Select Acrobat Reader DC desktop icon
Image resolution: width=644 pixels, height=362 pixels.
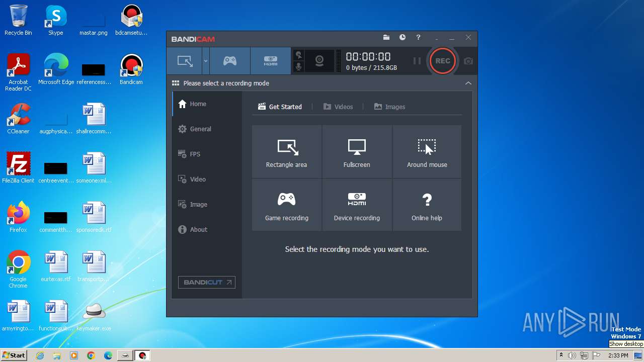click(18, 73)
